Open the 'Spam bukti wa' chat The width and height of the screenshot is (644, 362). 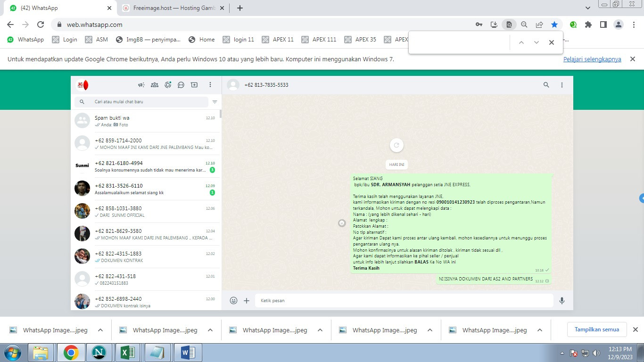146,121
